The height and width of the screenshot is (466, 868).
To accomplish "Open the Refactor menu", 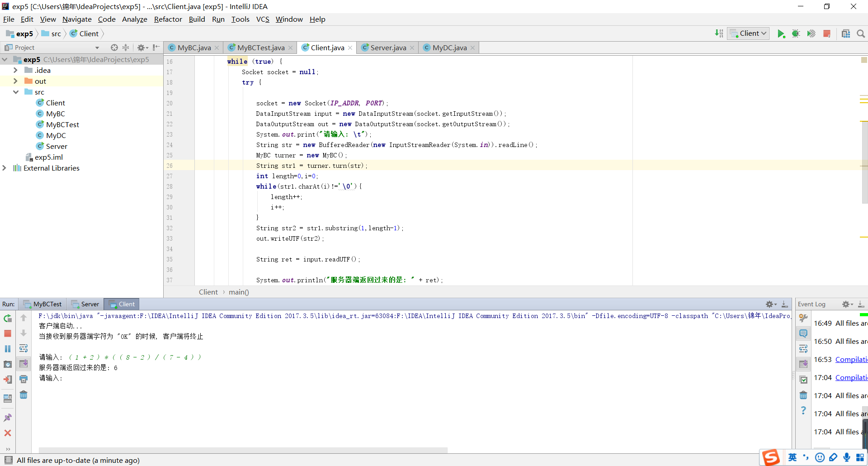I will (x=168, y=19).
